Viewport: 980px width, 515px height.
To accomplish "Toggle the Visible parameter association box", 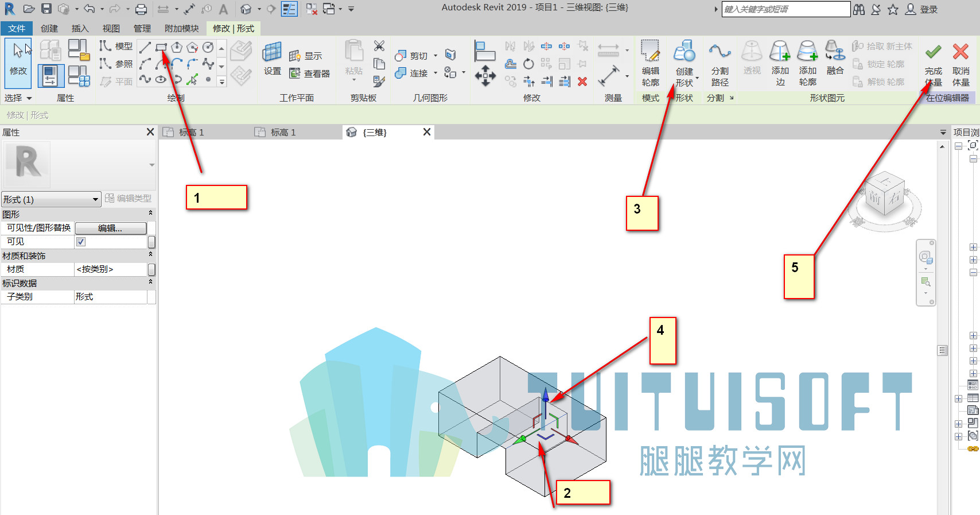I will coord(151,242).
